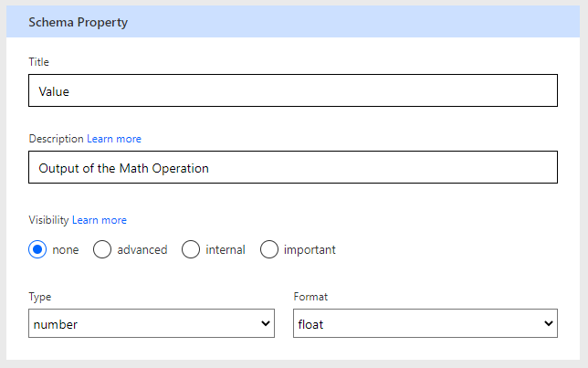Click the Title input field containing Value

pyautogui.click(x=292, y=91)
